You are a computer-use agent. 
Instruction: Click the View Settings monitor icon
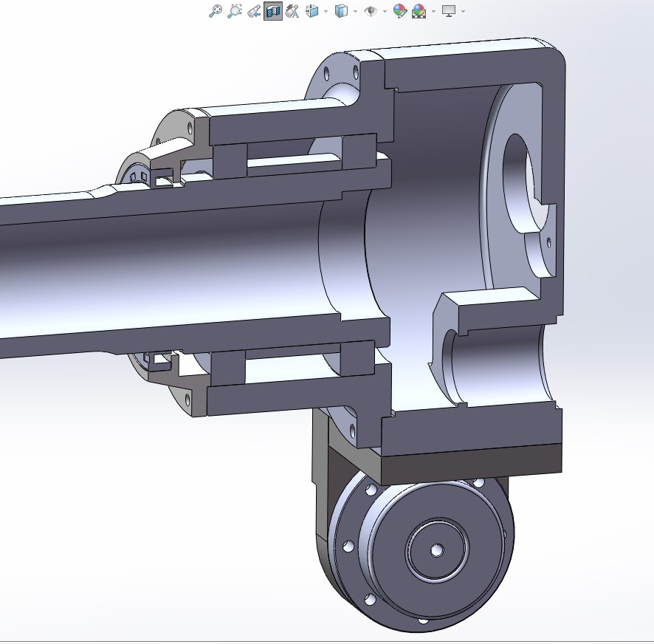449,11
